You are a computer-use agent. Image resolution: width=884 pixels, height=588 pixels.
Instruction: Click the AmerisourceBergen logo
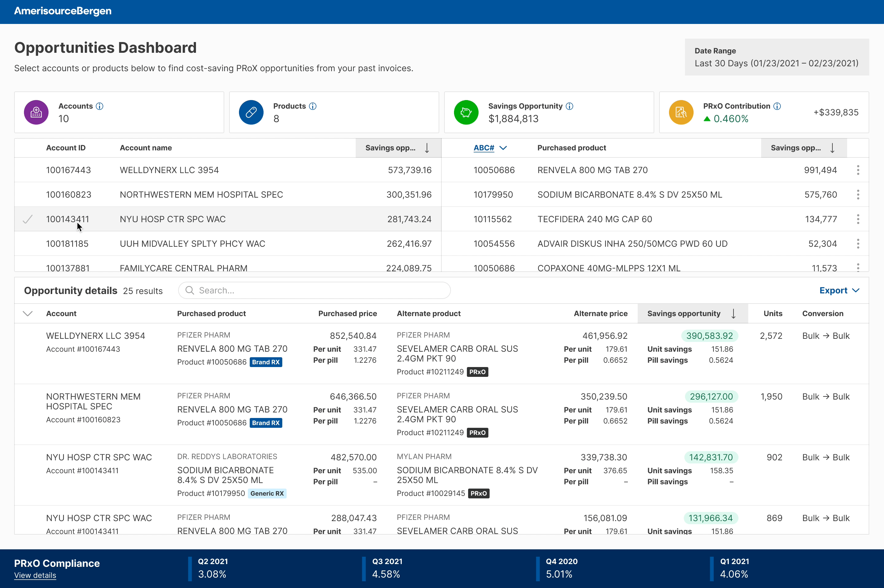coord(62,11)
